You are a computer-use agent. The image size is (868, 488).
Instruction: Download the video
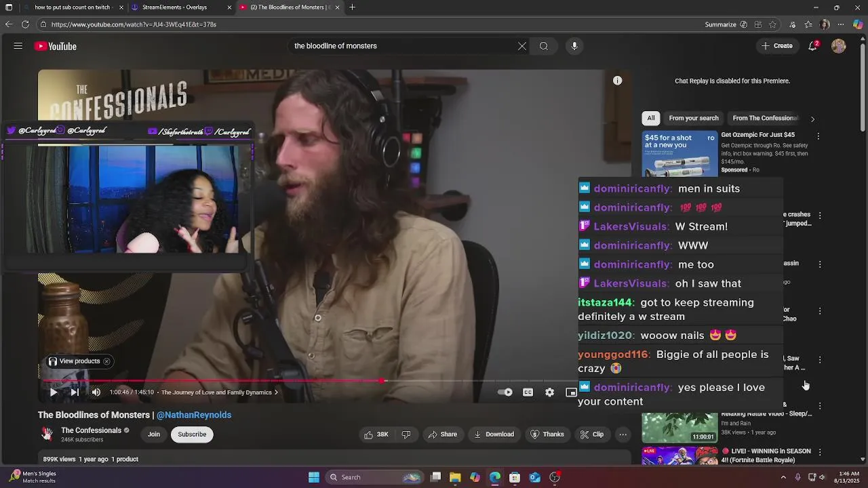point(494,434)
